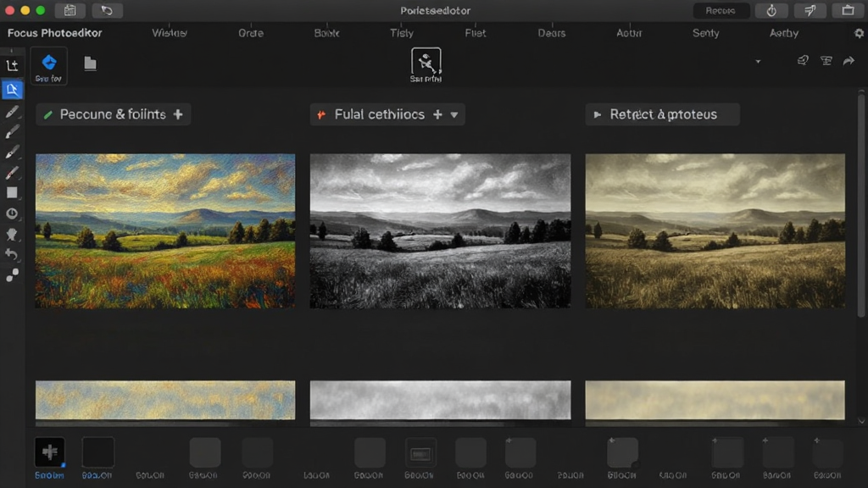Select the large sepia landscape thumbnail

pyautogui.click(x=715, y=230)
